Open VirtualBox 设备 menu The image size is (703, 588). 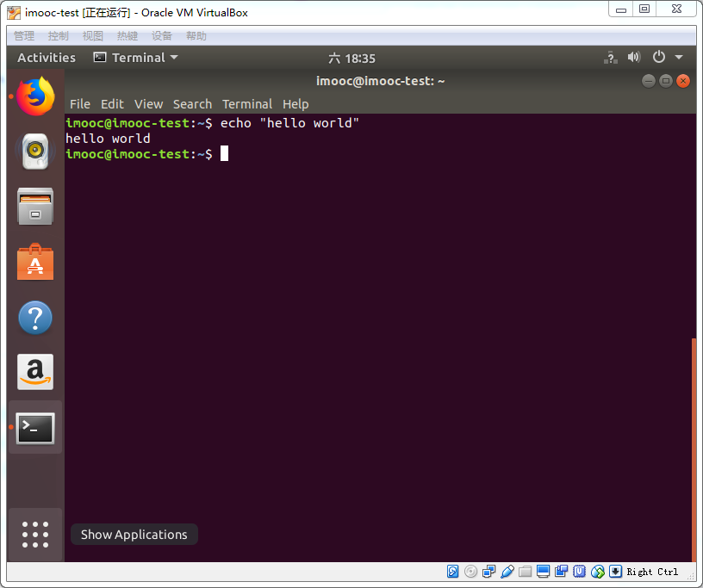click(x=162, y=36)
